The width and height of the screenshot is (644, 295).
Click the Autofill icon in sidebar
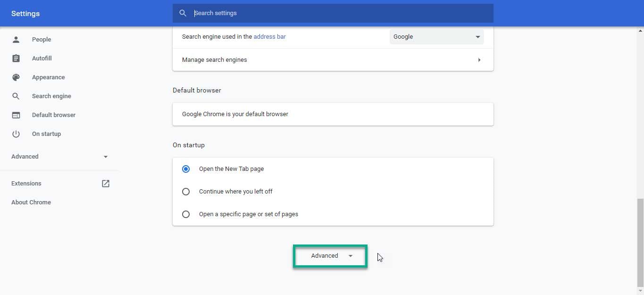16,58
